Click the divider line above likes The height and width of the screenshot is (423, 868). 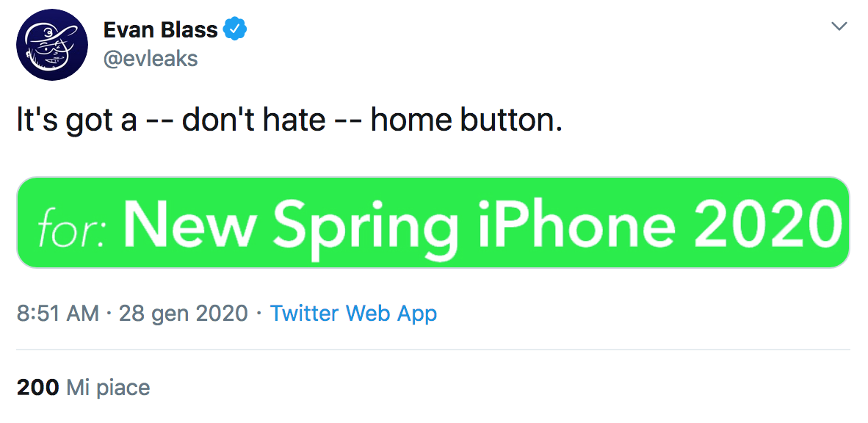pos(433,350)
